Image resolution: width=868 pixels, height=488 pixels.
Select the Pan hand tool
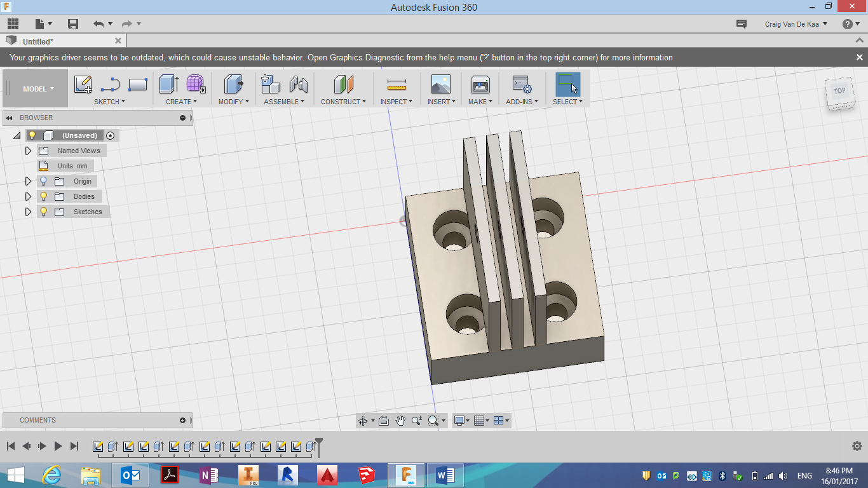(x=400, y=421)
